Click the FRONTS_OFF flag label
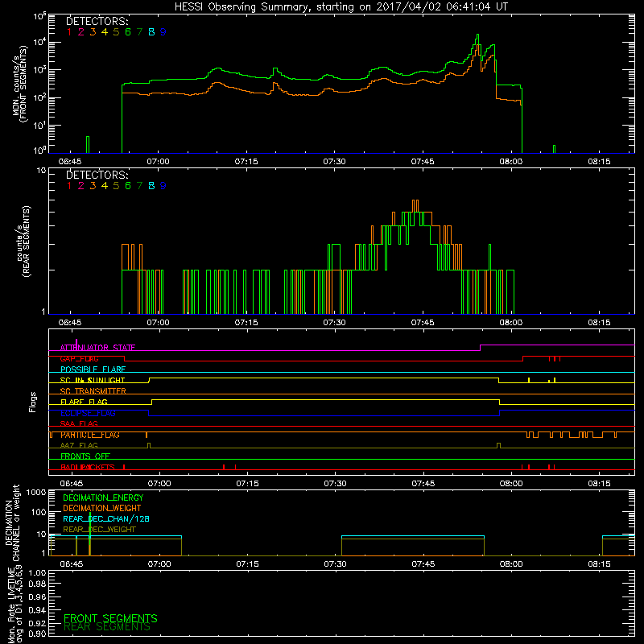 point(85,456)
